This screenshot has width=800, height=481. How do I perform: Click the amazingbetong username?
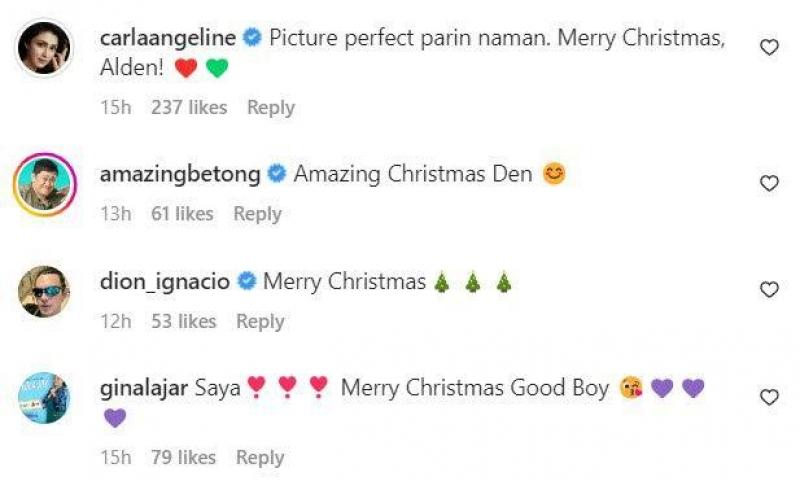[x=180, y=174]
